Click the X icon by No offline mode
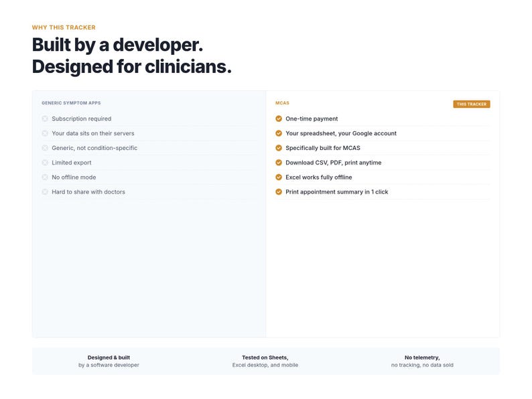This screenshot has width=532, height=399. (45, 177)
